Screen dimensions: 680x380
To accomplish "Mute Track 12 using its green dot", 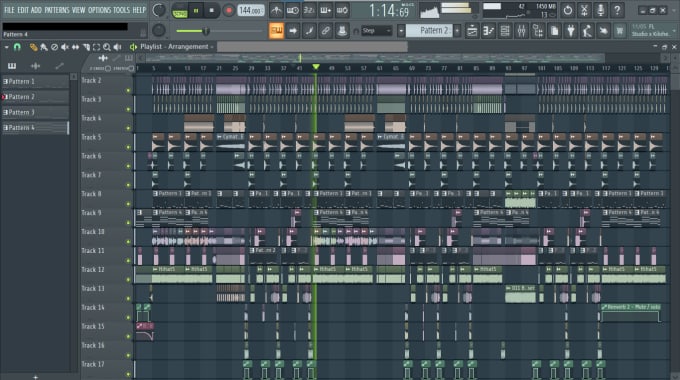I will click(x=128, y=280).
